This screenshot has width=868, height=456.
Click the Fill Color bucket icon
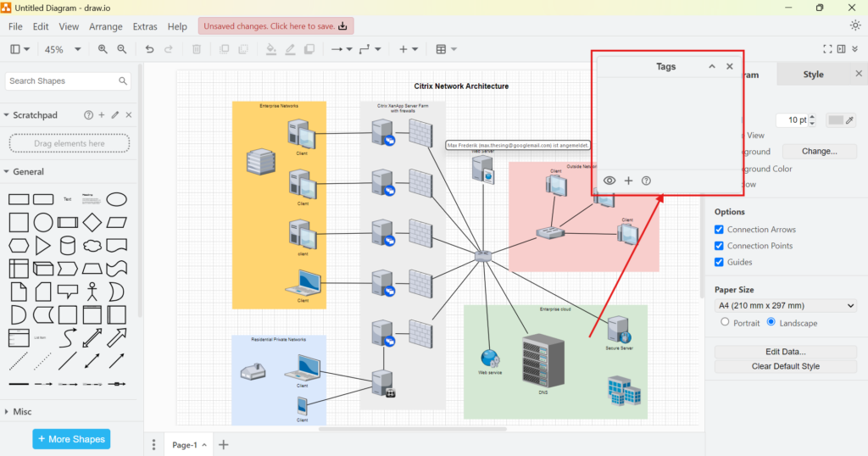click(x=270, y=49)
